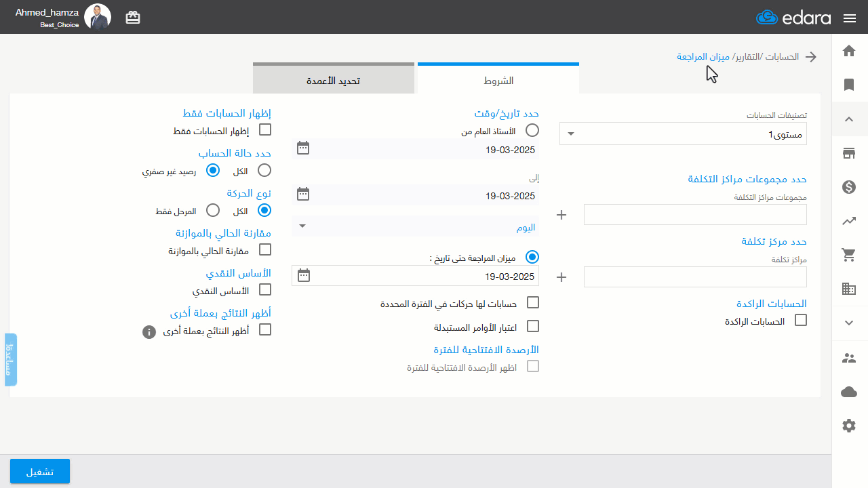Select the الشروط tab
Image resolution: width=868 pixels, height=488 pixels.
(x=498, y=79)
